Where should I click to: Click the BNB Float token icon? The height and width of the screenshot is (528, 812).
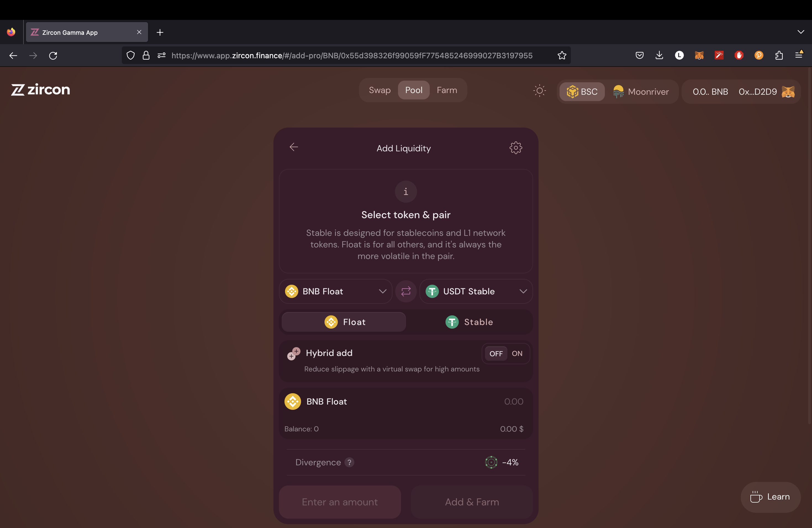click(x=291, y=291)
